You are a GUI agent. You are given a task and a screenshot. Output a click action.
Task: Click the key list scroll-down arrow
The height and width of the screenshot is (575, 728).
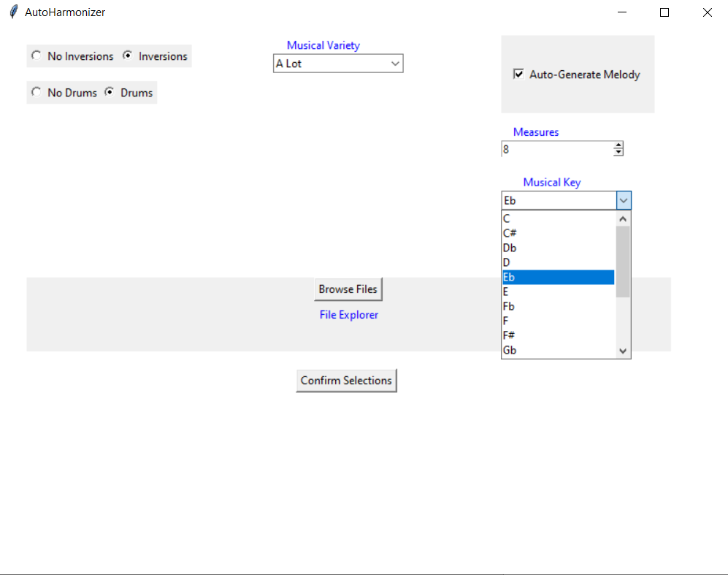tap(623, 351)
